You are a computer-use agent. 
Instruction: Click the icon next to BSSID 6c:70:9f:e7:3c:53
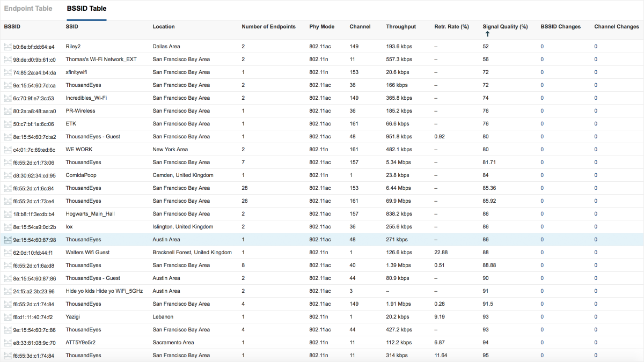(8, 98)
